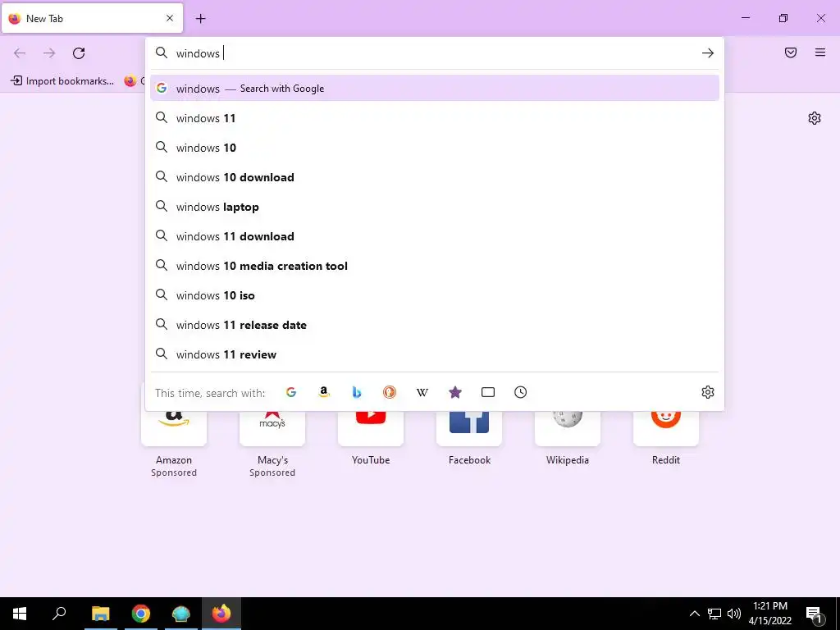Search open tabs using the tab icon
Viewport: 840px width, 630px height.
click(487, 392)
